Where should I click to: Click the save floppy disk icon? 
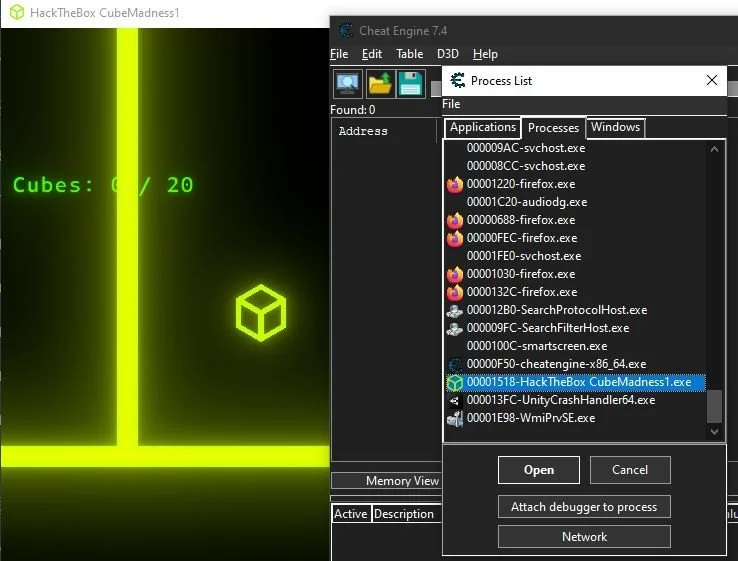tap(411, 84)
